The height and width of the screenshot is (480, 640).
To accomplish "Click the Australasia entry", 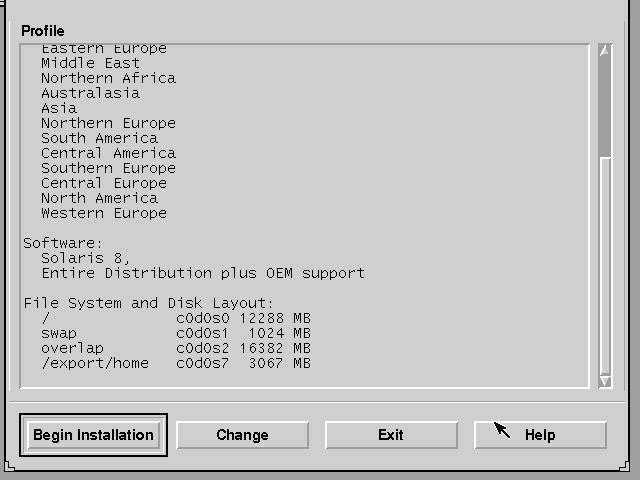I will pos(90,93).
